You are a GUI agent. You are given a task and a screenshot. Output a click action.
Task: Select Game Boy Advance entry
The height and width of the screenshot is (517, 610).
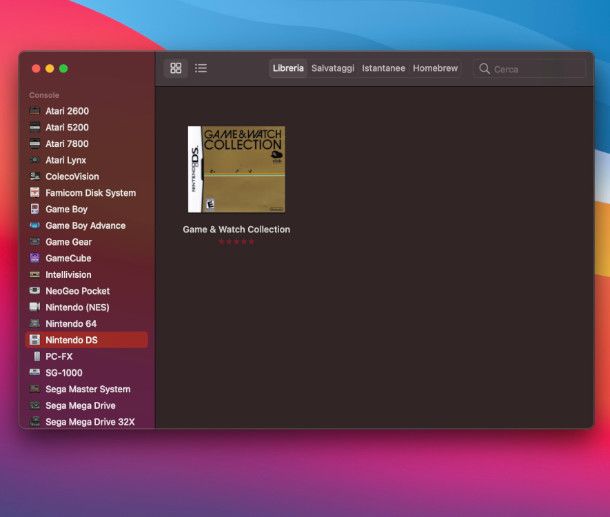point(86,225)
